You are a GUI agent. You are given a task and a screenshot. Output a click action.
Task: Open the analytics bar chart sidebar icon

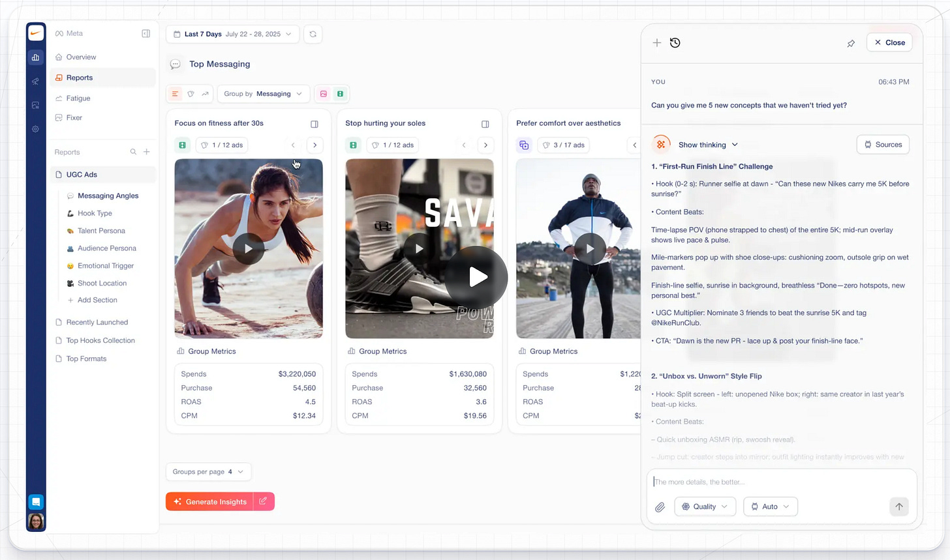[x=36, y=57]
